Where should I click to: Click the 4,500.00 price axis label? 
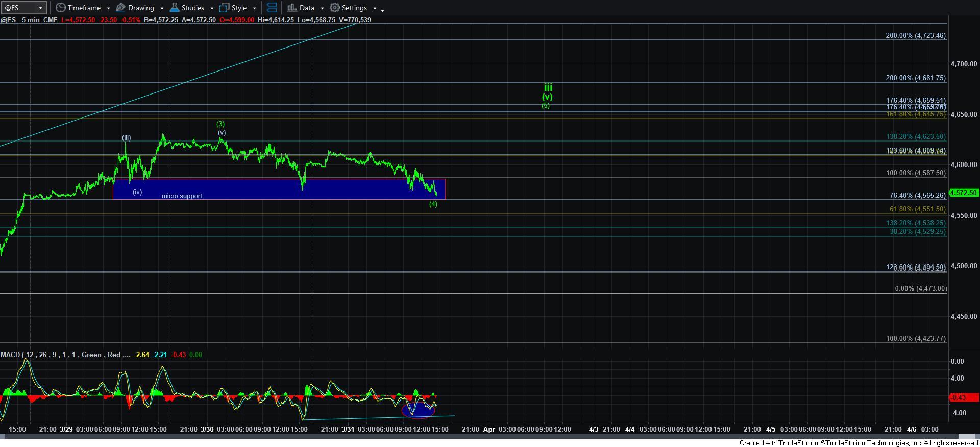(x=964, y=266)
